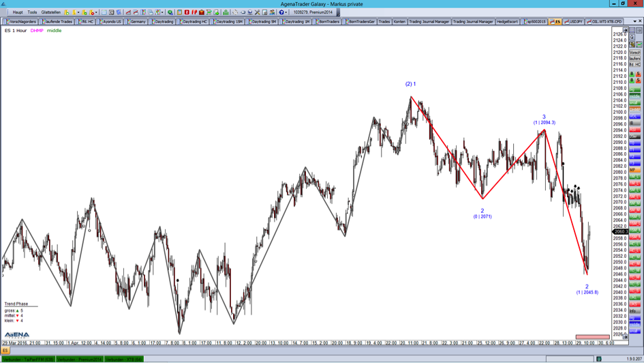Click the 'lfd. HC' sidebar button
This screenshot has width=644, height=363.
635,65
